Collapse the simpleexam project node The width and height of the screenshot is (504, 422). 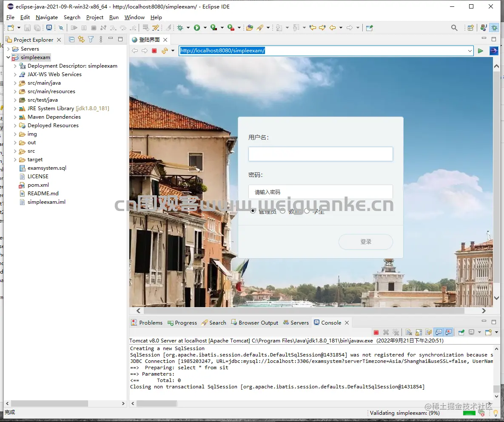(9, 57)
